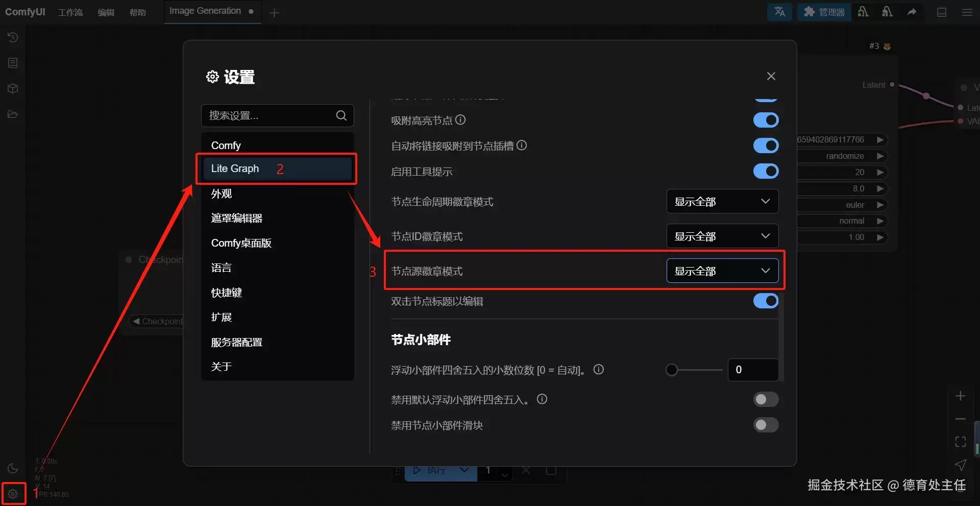Open the node library cube icon
Image resolution: width=980 pixels, height=506 pixels.
tap(13, 88)
